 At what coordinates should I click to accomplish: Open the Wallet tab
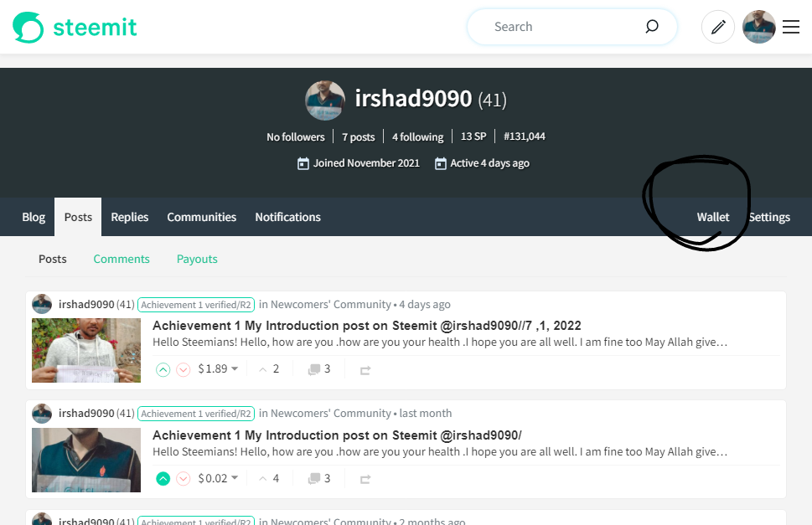[x=712, y=217]
